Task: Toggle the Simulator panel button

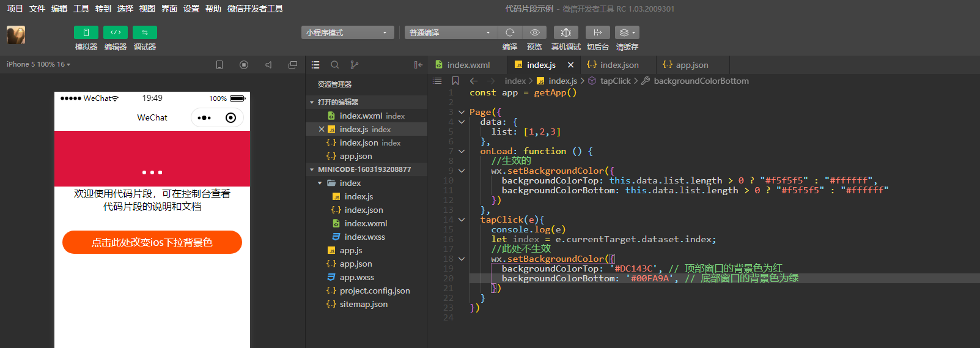Action: tap(86, 32)
